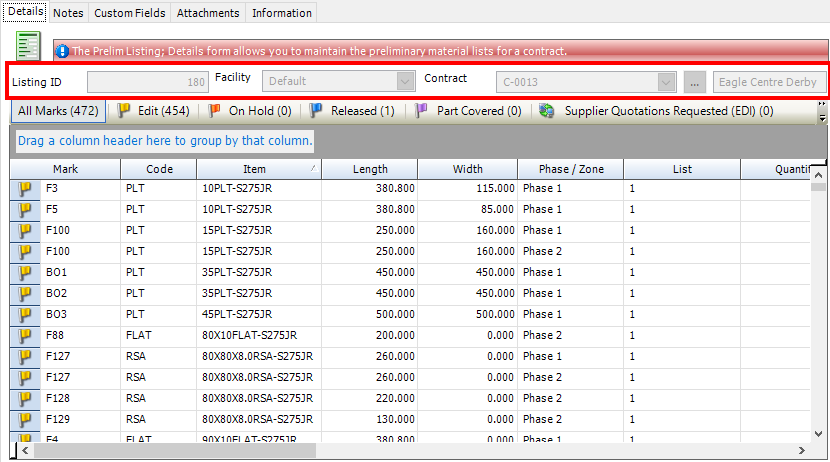Screen dimensions: 830x462
Task: Expand the filter bar overflow arrow
Action: pos(822,116)
